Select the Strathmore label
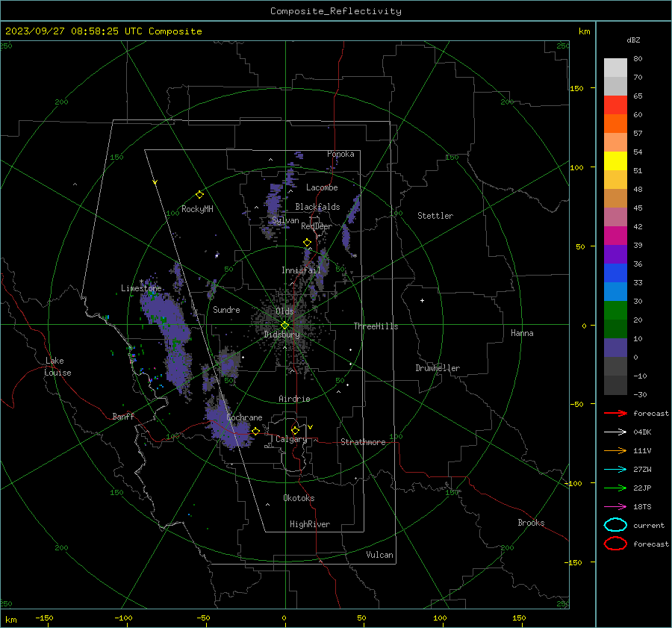This screenshot has width=672, height=628. point(363,442)
